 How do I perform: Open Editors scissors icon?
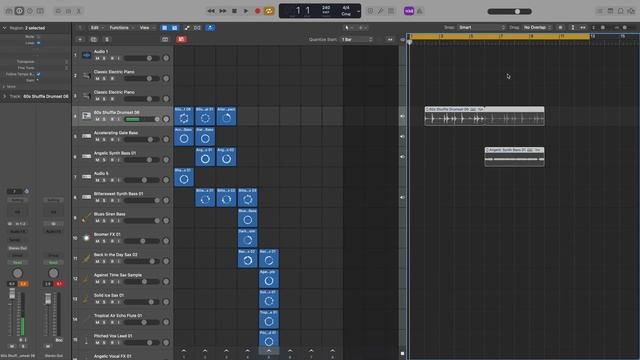pyautogui.click(x=79, y=11)
